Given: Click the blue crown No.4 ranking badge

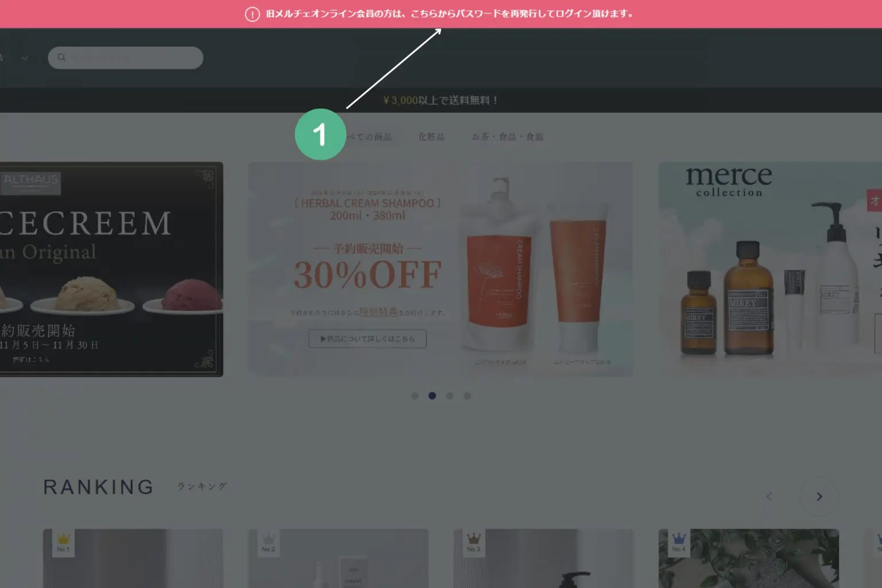Looking at the screenshot, I should 679,541.
